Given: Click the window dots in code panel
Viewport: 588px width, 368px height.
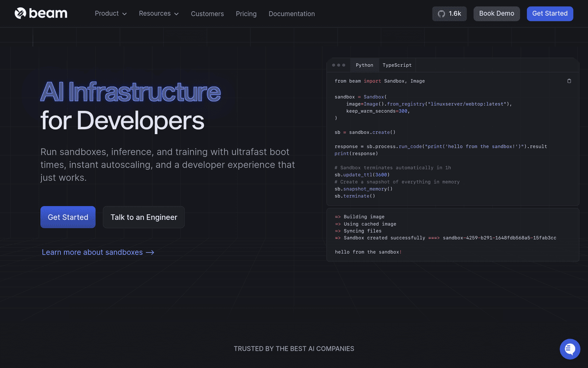Looking at the screenshot, I should tap(339, 65).
